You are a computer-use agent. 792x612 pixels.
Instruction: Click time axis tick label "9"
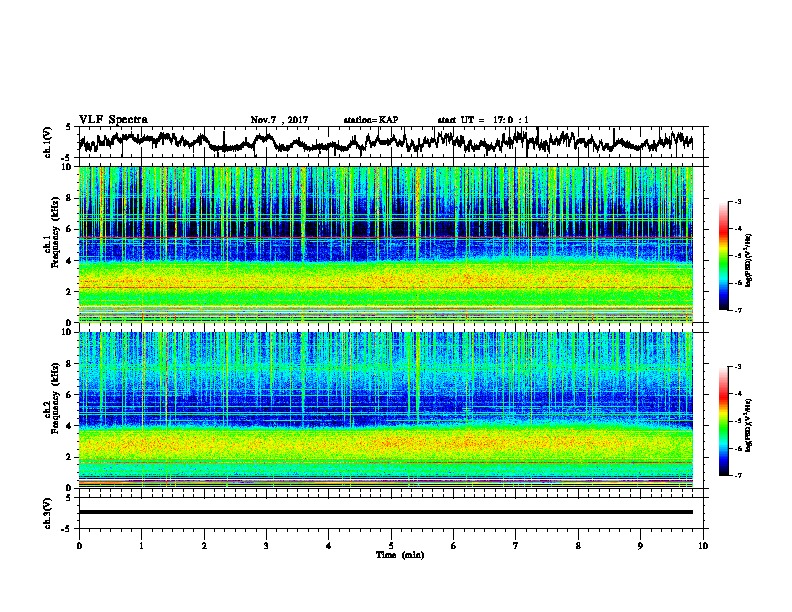pos(640,546)
